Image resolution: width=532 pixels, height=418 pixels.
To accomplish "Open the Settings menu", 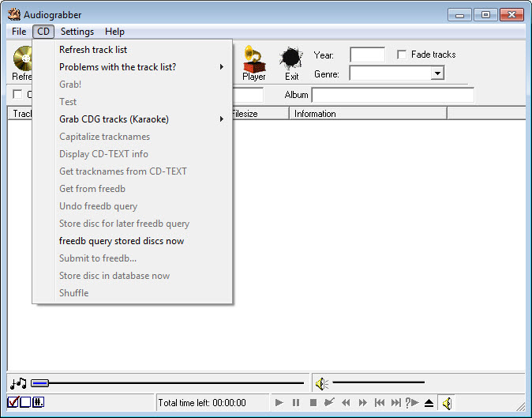I will click(x=77, y=32).
